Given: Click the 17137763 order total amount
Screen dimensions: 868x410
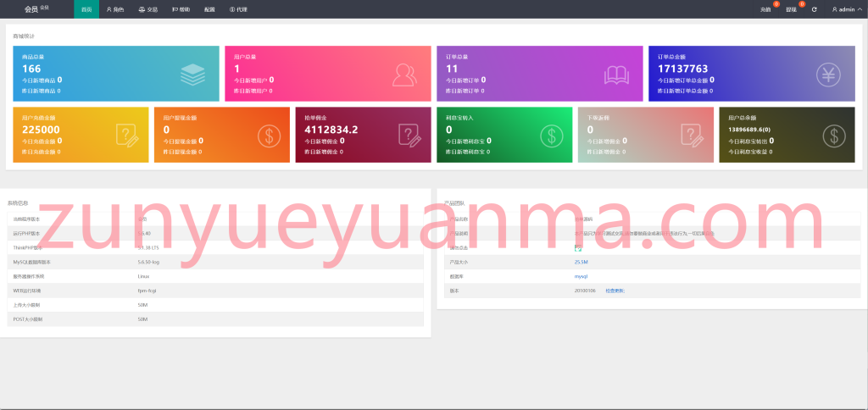Looking at the screenshot, I should [x=682, y=69].
